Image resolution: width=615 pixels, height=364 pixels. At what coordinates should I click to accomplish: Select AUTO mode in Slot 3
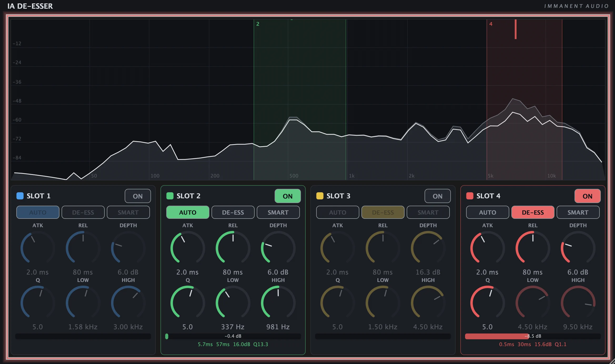(x=338, y=212)
